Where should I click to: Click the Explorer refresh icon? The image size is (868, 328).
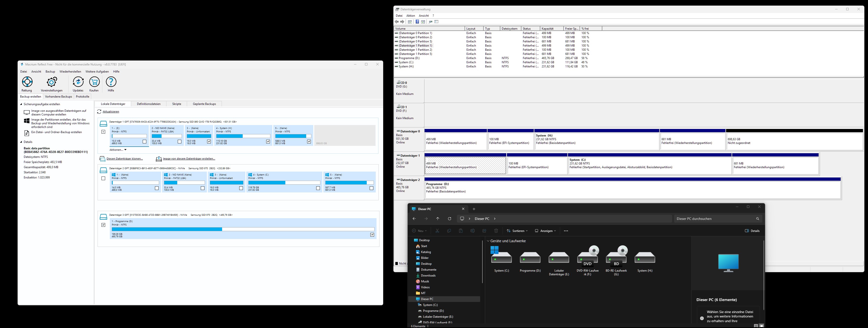coord(449,219)
